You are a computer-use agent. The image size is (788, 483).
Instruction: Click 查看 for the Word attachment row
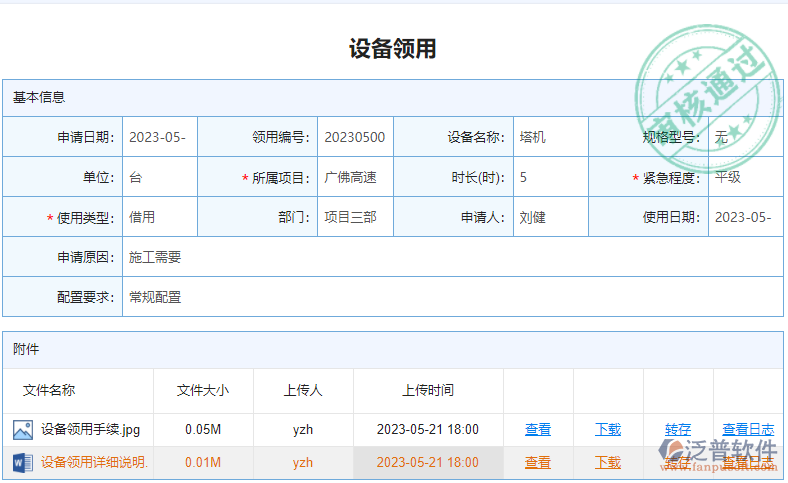tap(538, 463)
